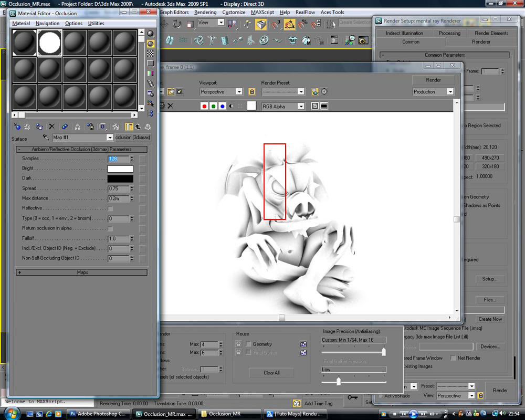Image resolution: width=525 pixels, height=420 pixels.
Task: Toggle the Reflective checkbox
Action: click(110, 208)
